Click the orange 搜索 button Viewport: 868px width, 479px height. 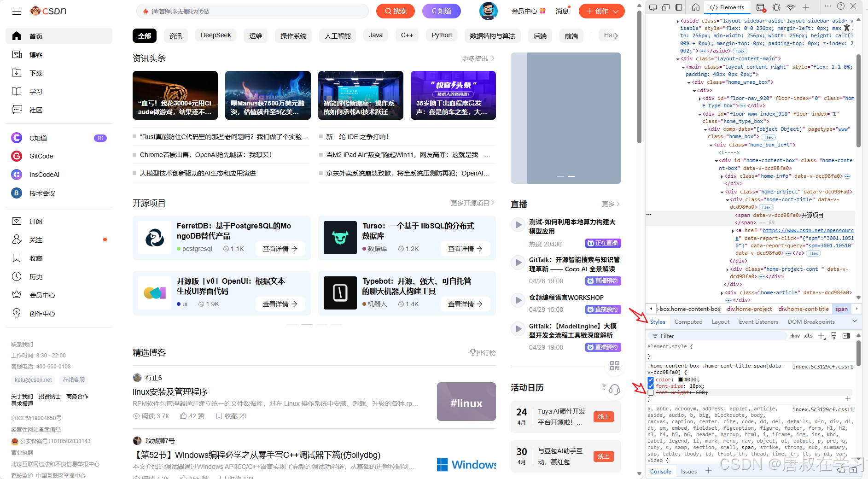(x=396, y=11)
